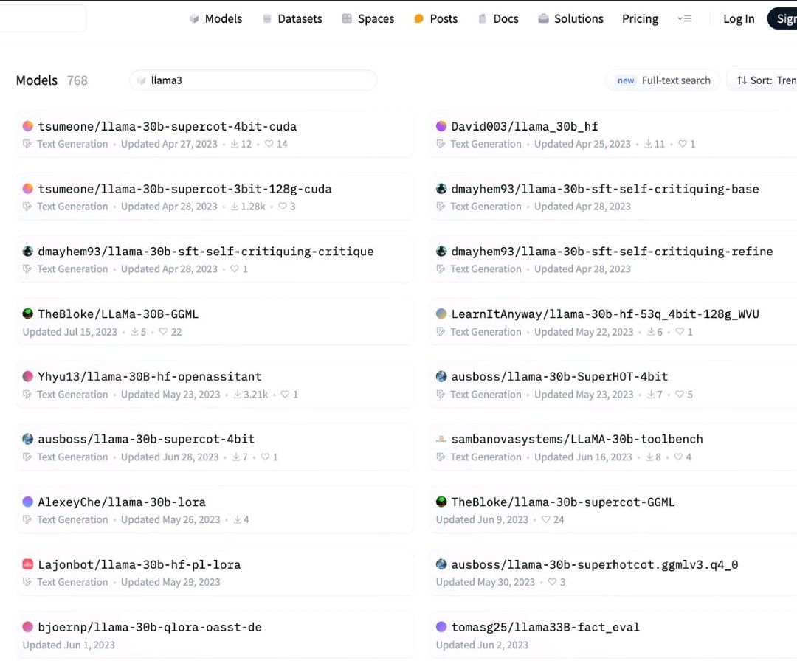
Task: Click the David003 purple avatar
Action: [441, 126]
